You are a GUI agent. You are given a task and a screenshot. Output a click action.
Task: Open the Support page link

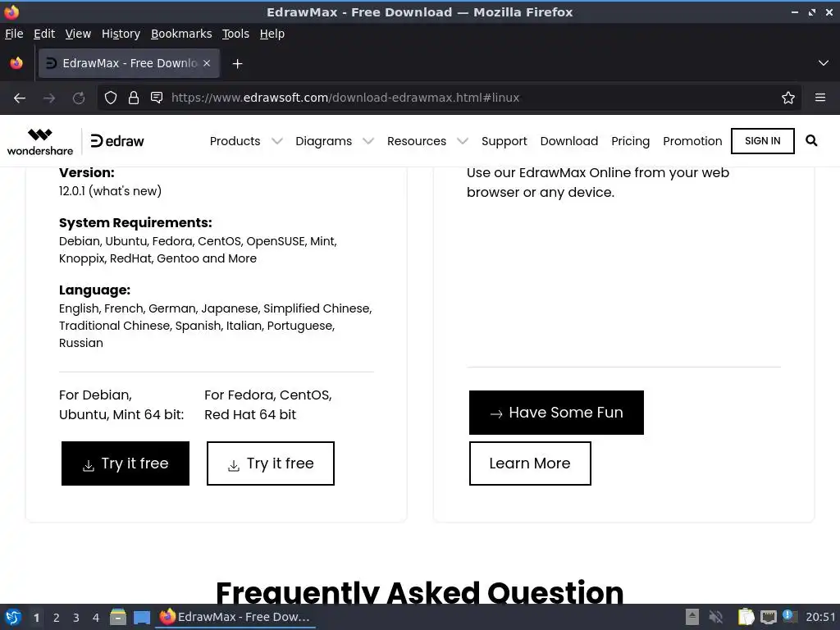click(x=504, y=141)
